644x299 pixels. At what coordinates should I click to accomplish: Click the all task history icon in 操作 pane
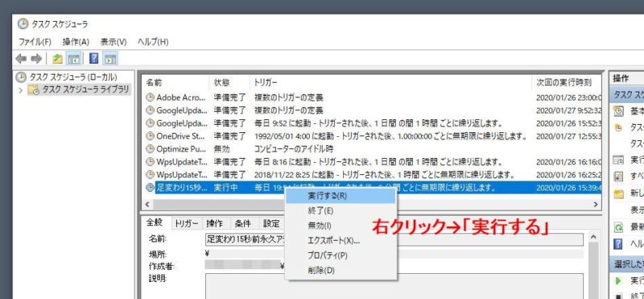pyautogui.click(x=618, y=176)
